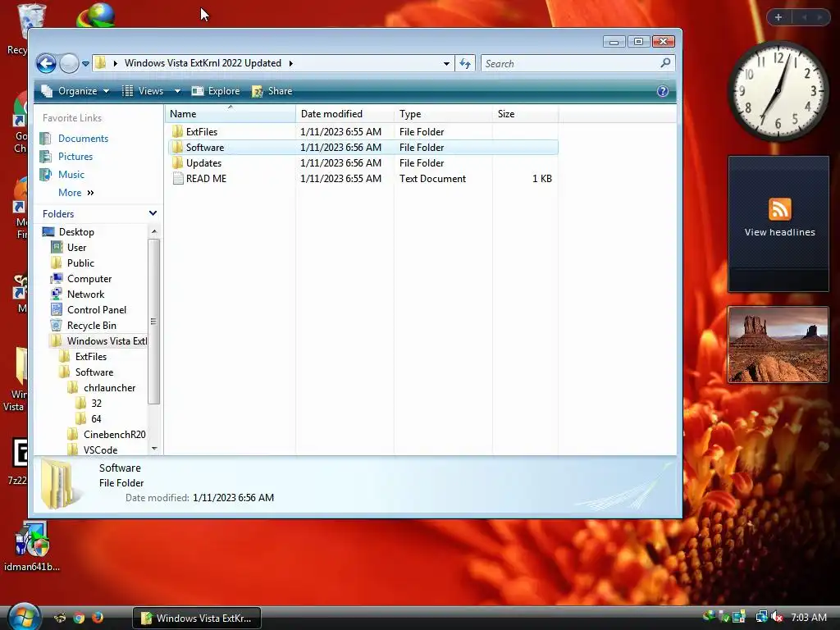840x630 pixels.
Task: Click the taskbar clock 7:03 AM
Action: tap(808, 617)
